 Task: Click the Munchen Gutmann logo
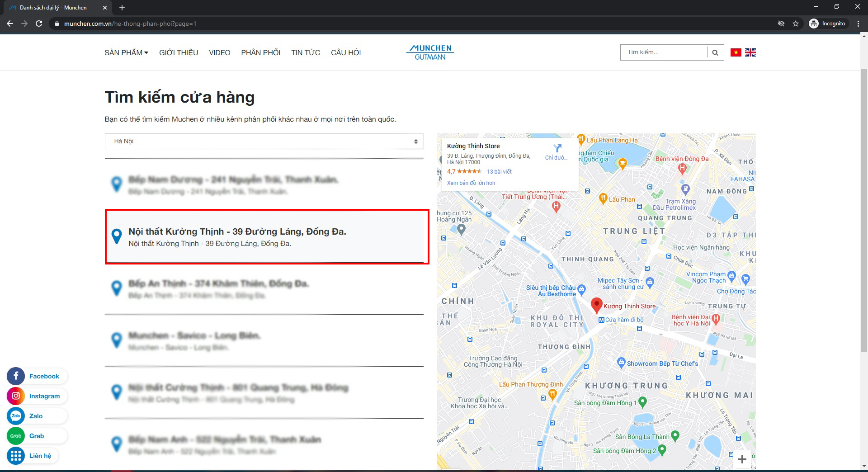click(x=430, y=52)
